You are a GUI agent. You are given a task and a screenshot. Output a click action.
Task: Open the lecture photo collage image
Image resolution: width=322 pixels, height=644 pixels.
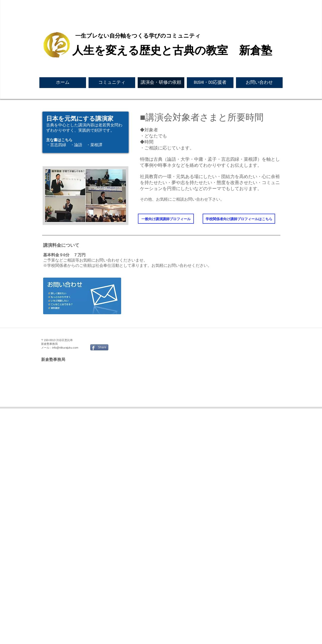click(86, 196)
